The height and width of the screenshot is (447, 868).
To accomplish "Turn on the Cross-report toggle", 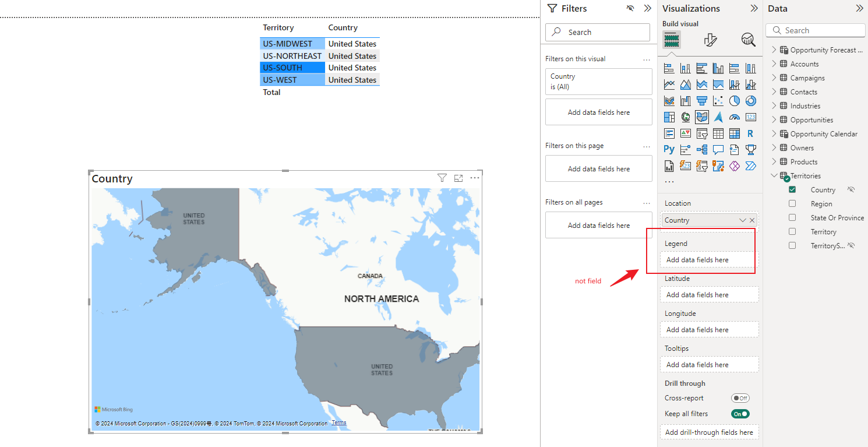I will 740,398.
